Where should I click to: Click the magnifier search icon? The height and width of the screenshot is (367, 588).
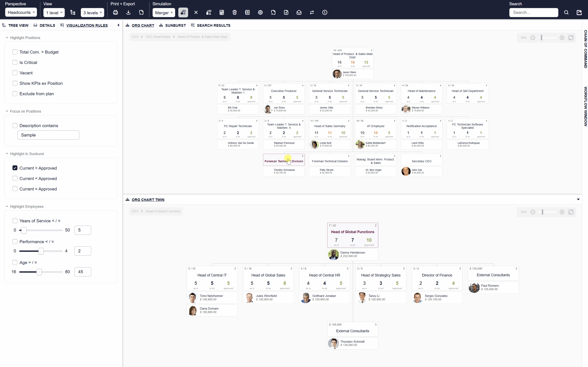[566, 13]
